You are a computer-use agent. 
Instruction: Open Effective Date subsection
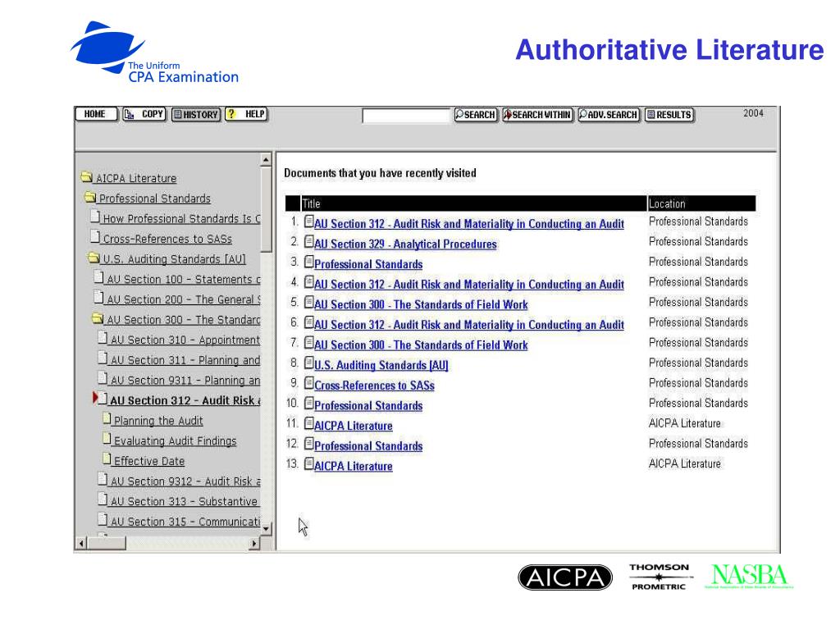[149, 461]
